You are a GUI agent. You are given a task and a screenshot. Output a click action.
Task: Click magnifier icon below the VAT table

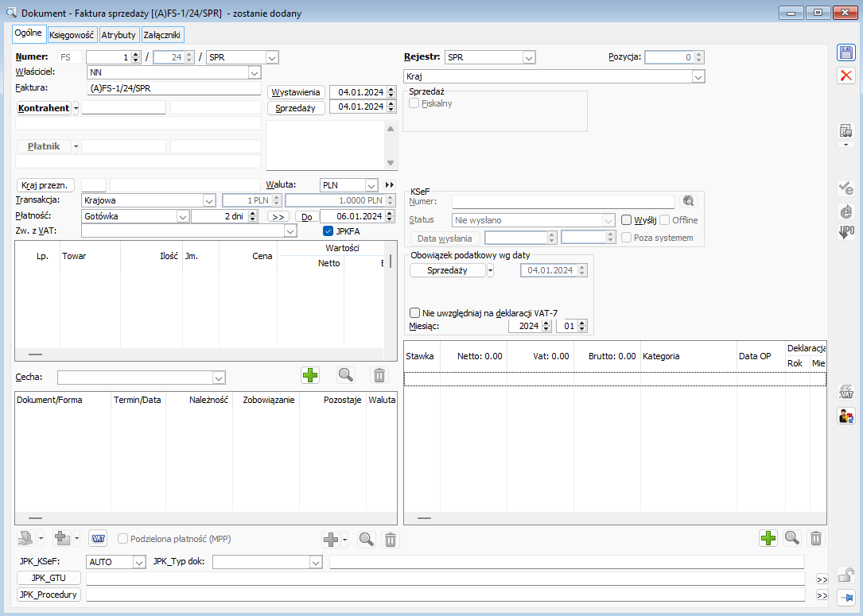coord(792,538)
